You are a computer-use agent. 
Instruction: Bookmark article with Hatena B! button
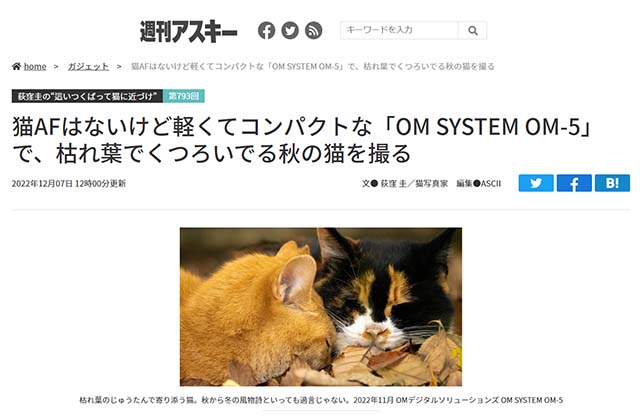click(x=612, y=183)
